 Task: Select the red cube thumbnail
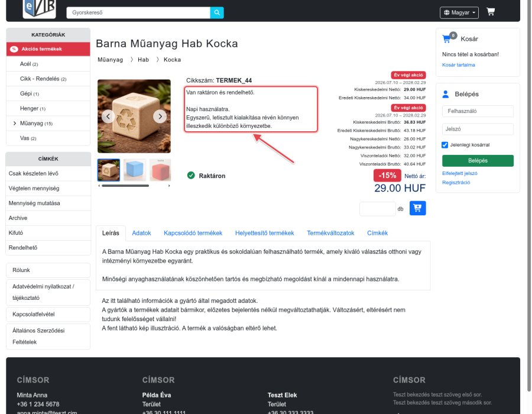160,170
